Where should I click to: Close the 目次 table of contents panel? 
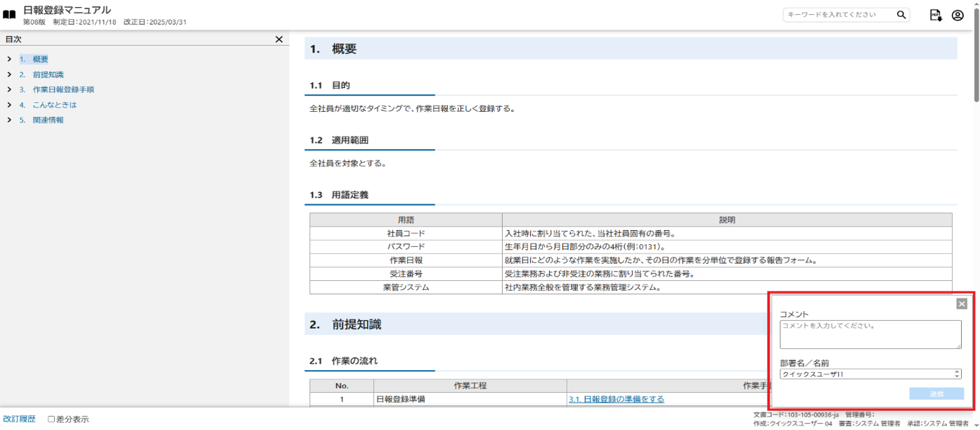[x=279, y=40]
